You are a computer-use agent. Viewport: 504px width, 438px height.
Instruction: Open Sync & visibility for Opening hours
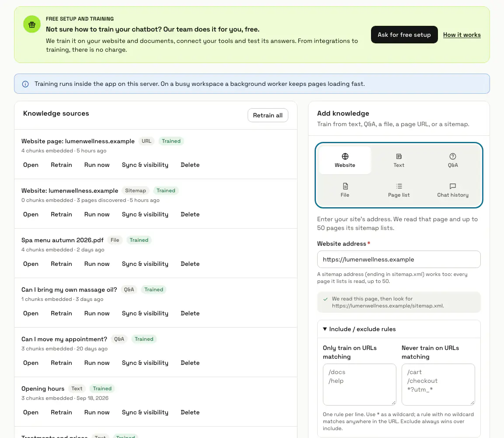[145, 413]
